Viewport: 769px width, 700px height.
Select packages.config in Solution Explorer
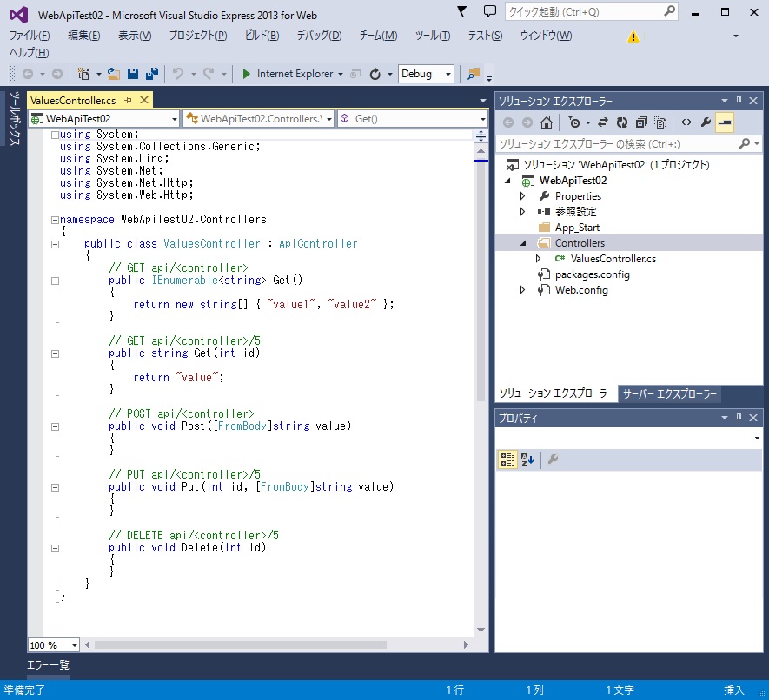(x=592, y=274)
